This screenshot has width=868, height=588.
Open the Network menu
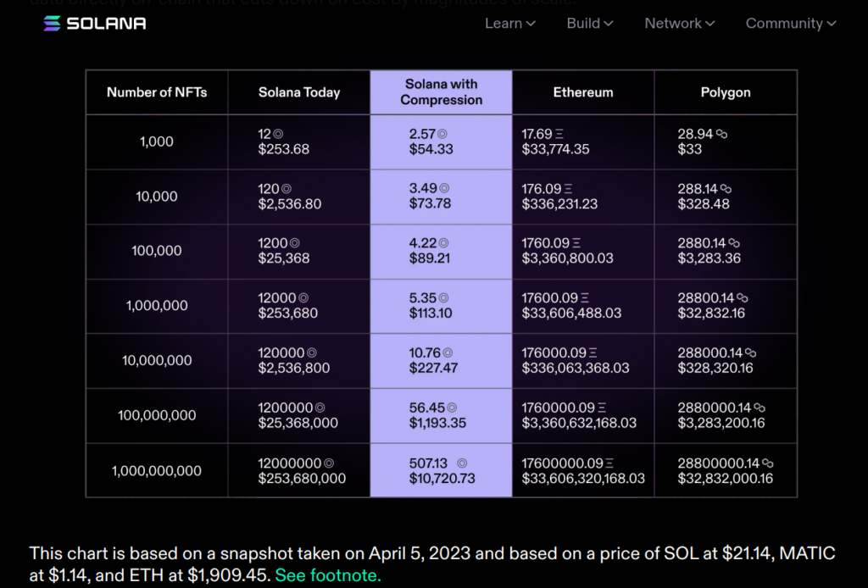[679, 23]
